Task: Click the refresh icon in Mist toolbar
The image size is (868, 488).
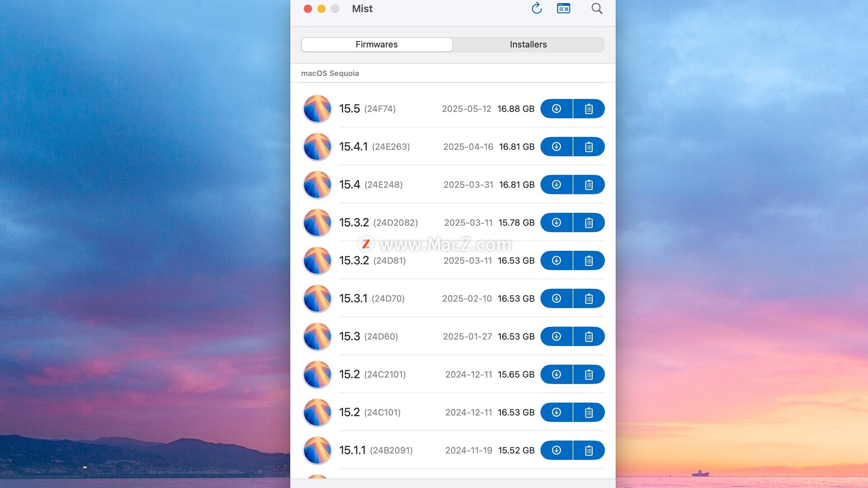Action: [x=537, y=9]
